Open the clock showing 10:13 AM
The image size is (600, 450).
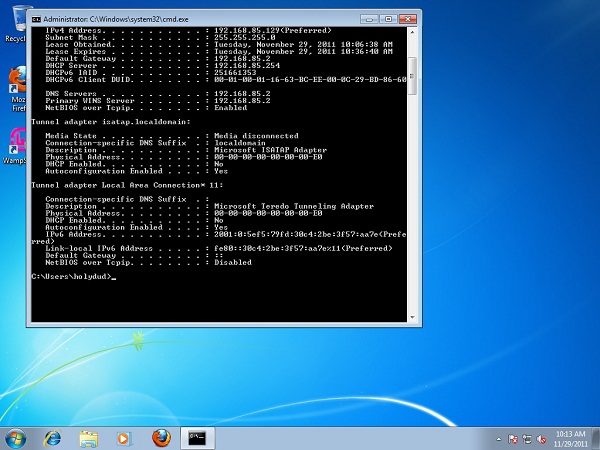[568, 437]
